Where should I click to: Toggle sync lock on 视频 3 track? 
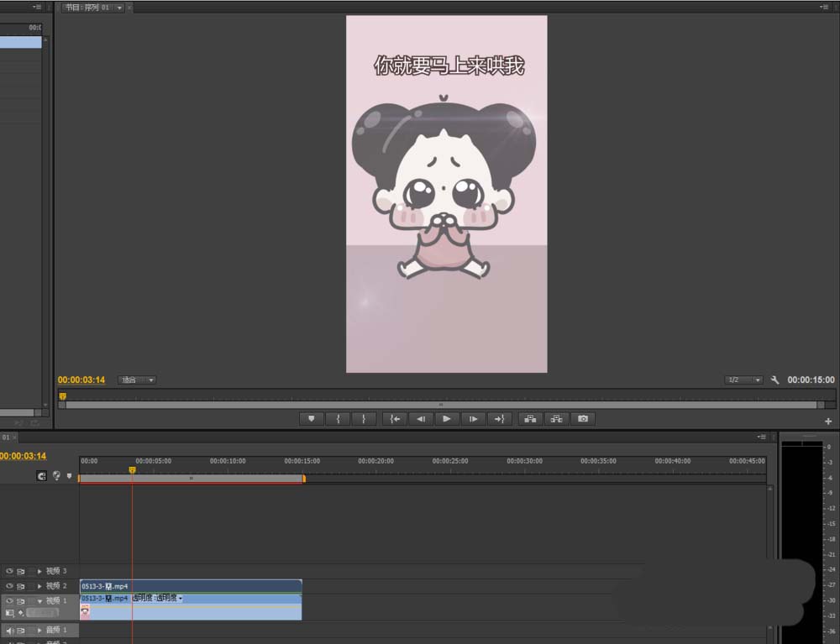pyautogui.click(x=21, y=571)
